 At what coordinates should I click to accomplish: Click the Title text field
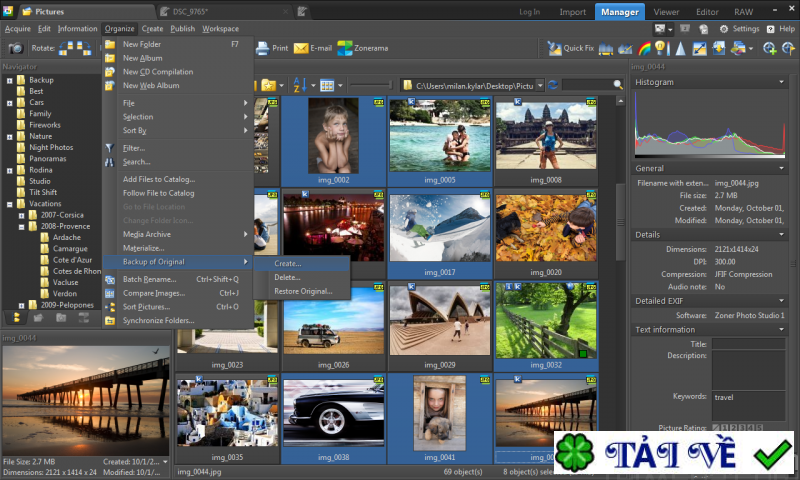point(748,343)
